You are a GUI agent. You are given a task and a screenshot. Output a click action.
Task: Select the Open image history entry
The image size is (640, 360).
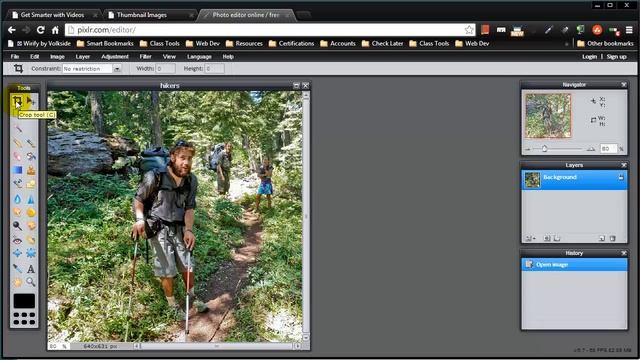(574, 264)
